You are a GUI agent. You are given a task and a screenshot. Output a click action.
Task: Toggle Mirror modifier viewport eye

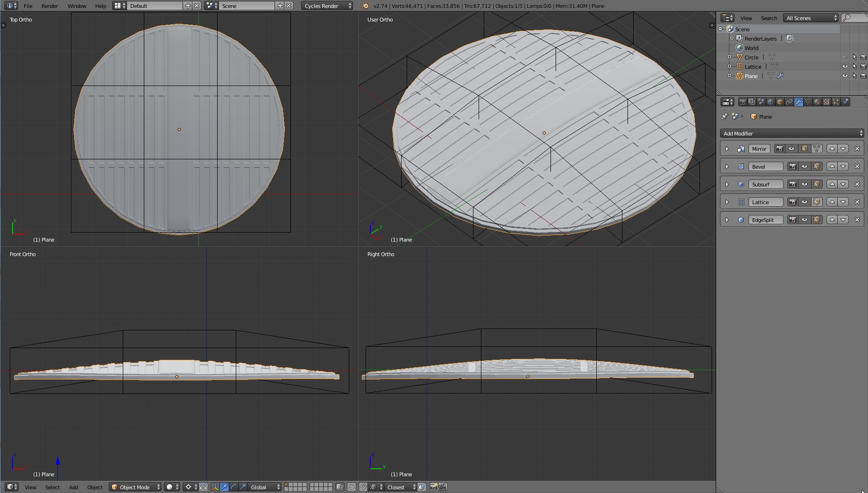[791, 149]
